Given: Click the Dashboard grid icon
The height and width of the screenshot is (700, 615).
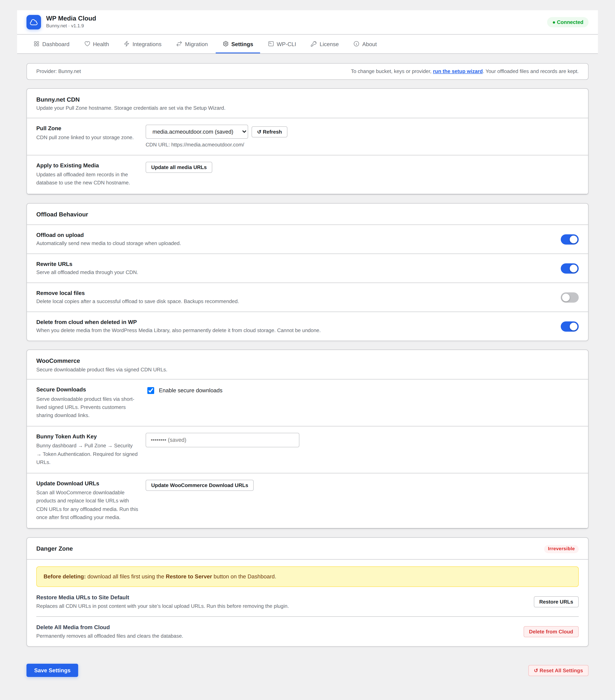Looking at the screenshot, I should click(x=36, y=44).
